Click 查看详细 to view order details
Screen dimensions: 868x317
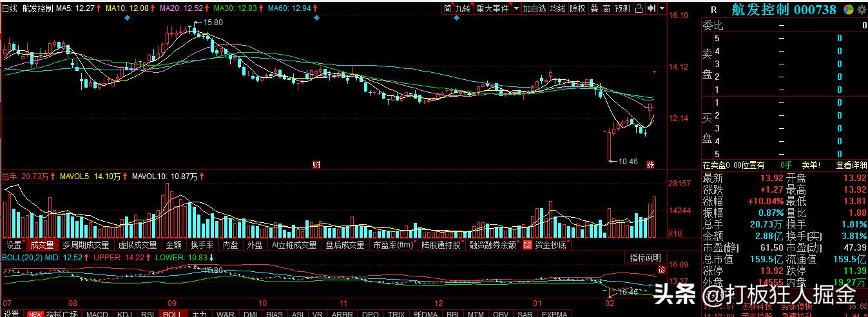851,166
